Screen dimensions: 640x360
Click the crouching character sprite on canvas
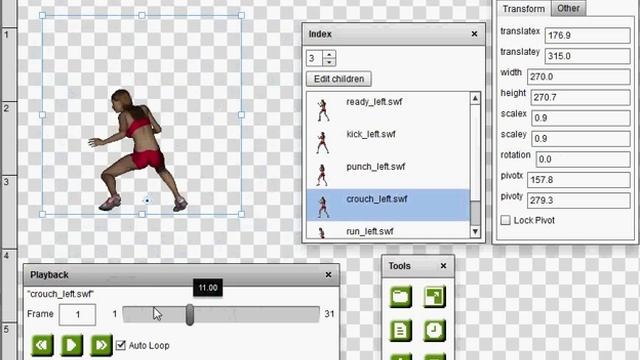point(138,150)
